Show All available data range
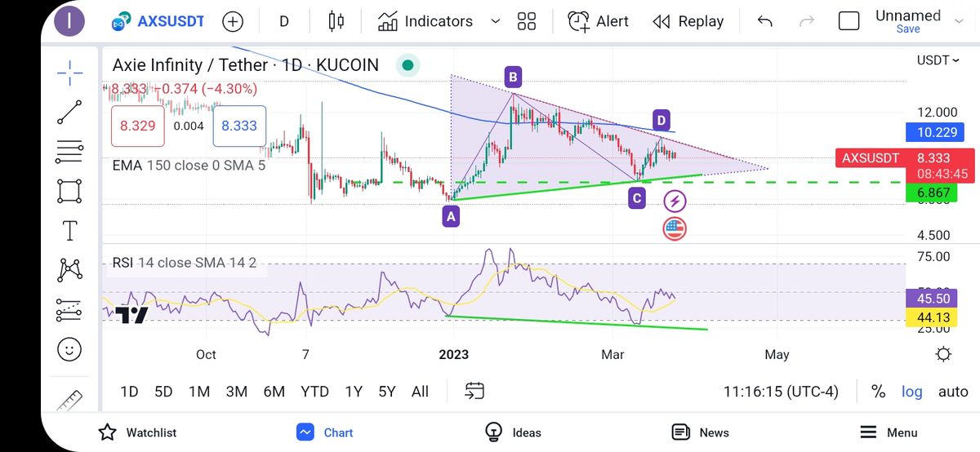This screenshot has width=980, height=452. click(x=420, y=392)
